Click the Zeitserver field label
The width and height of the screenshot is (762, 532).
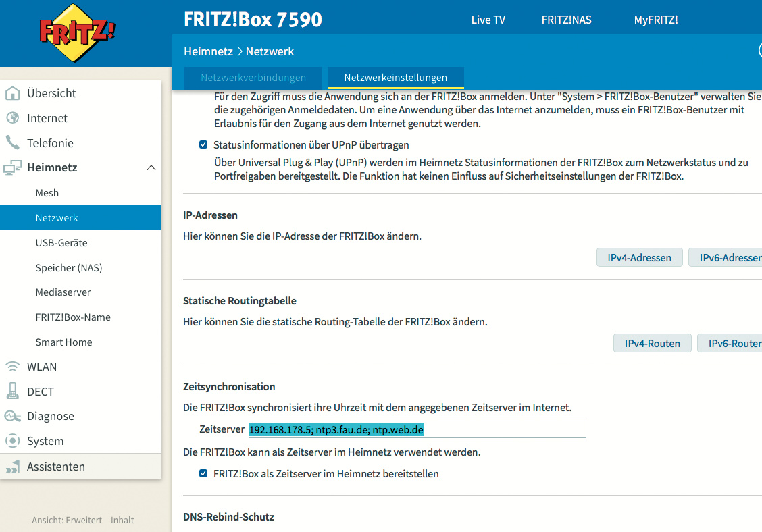coord(222,429)
